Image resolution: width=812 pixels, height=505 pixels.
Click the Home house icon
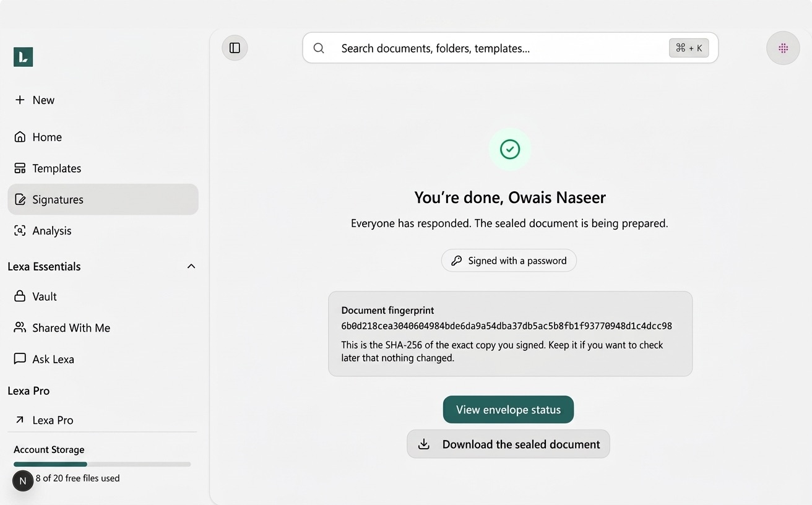point(20,137)
